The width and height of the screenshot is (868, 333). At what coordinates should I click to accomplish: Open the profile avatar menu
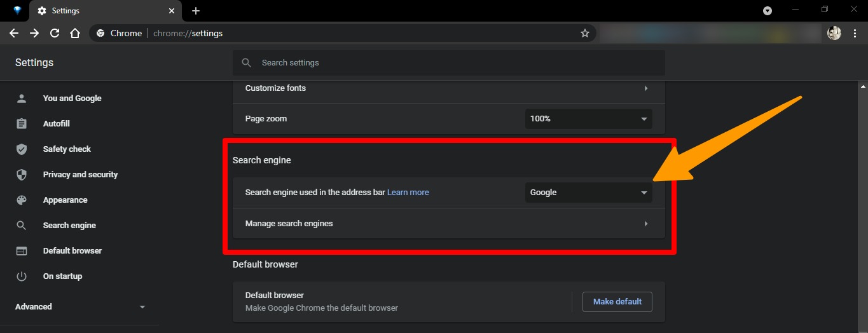834,33
